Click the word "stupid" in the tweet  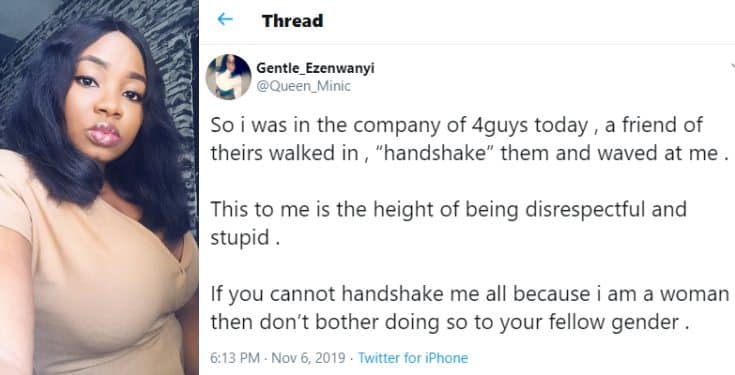point(240,238)
